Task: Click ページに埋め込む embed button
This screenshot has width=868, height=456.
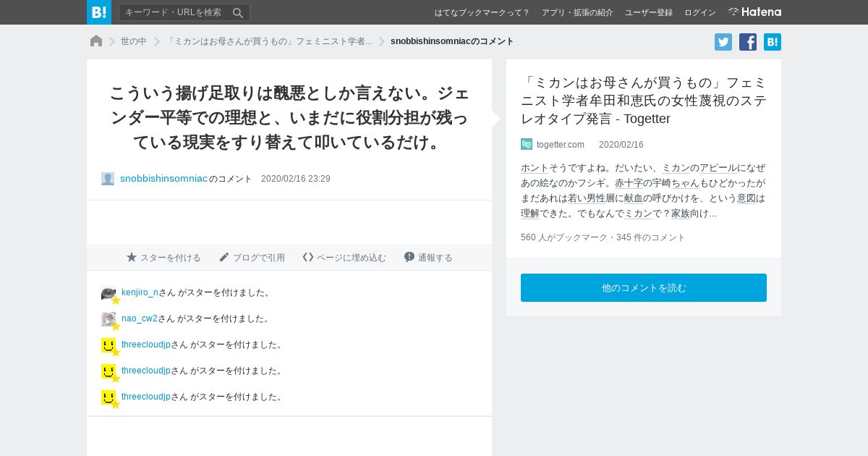Action: point(344,258)
